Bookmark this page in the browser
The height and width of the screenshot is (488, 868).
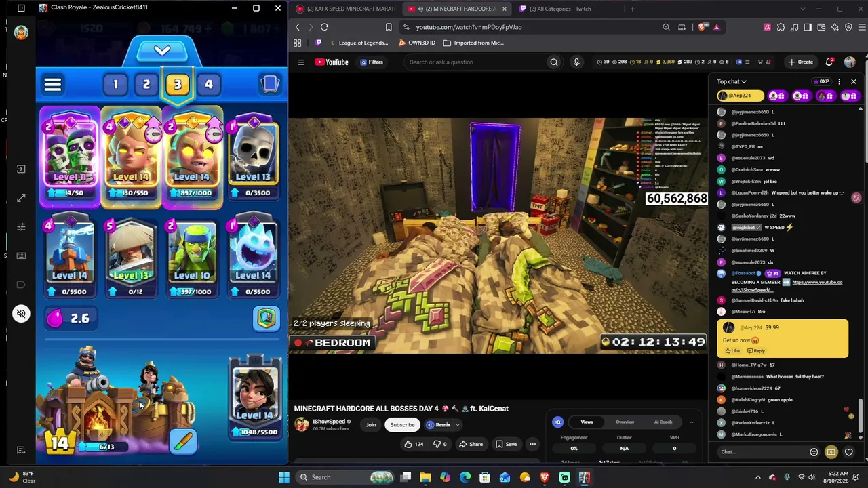(x=389, y=27)
